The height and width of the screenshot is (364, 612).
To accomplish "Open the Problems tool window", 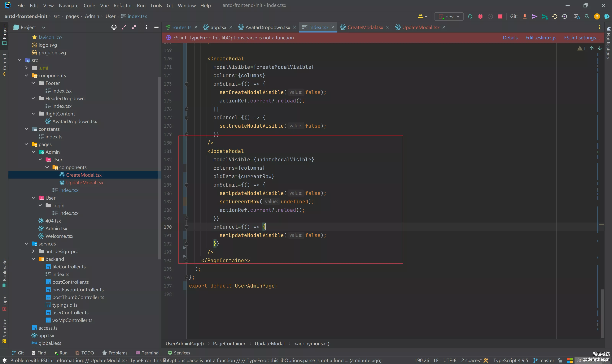I will coord(115,353).
